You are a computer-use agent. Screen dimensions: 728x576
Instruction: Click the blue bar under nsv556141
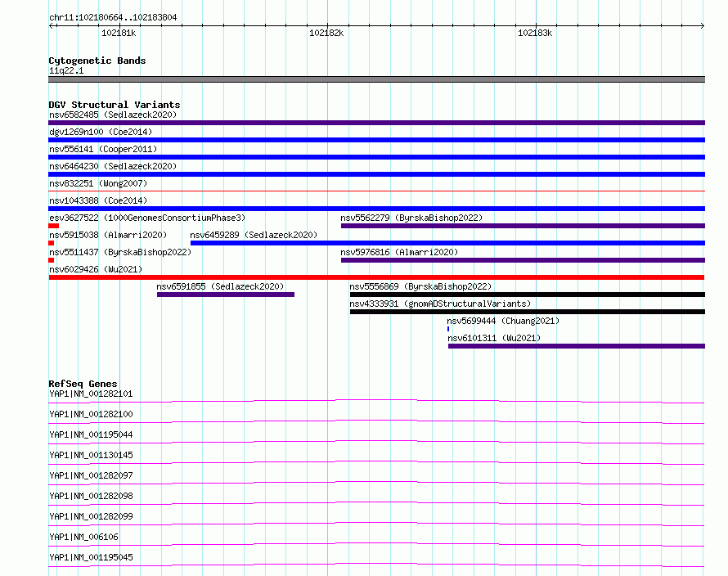376,157
